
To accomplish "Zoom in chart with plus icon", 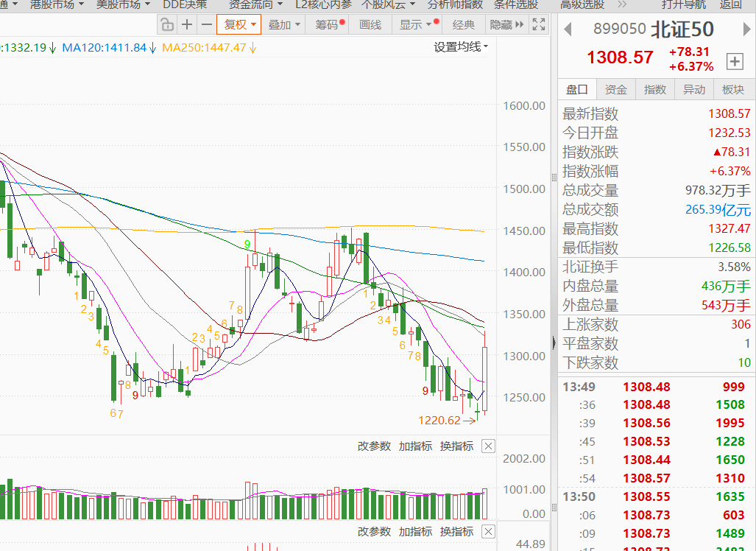I will [187, 24].
